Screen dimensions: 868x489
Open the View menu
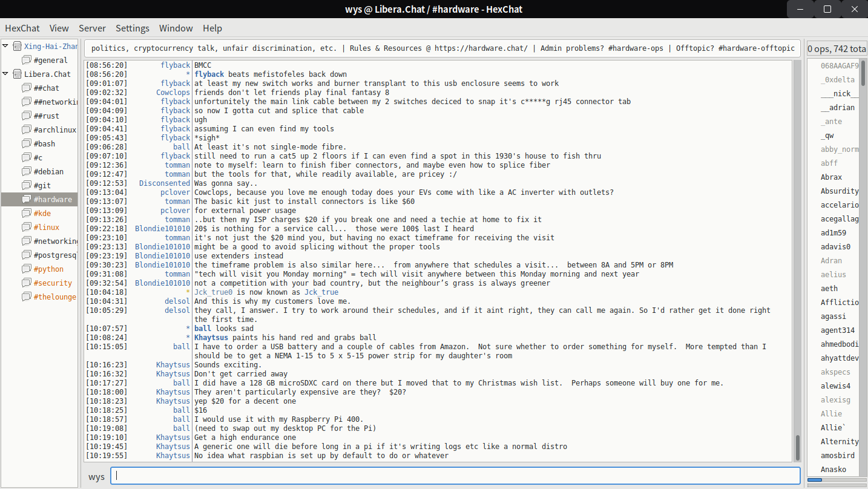(x=59, y=28)
